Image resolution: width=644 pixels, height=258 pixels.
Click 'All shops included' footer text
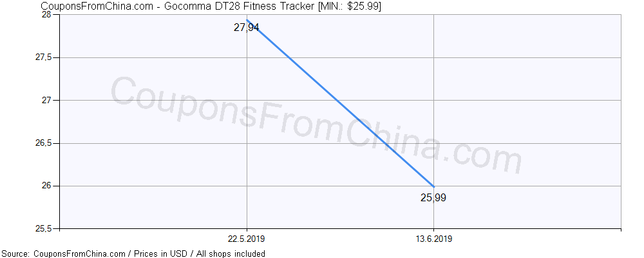tap(231, 253)
